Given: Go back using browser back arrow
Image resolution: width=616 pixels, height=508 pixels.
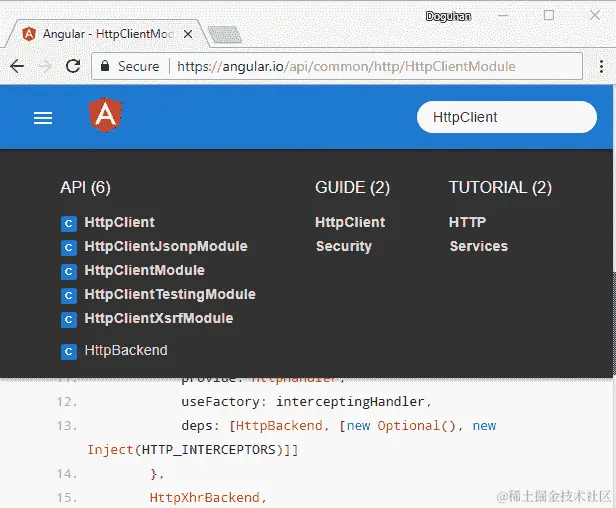Looking at the screenshot, I should click(17, 66).
